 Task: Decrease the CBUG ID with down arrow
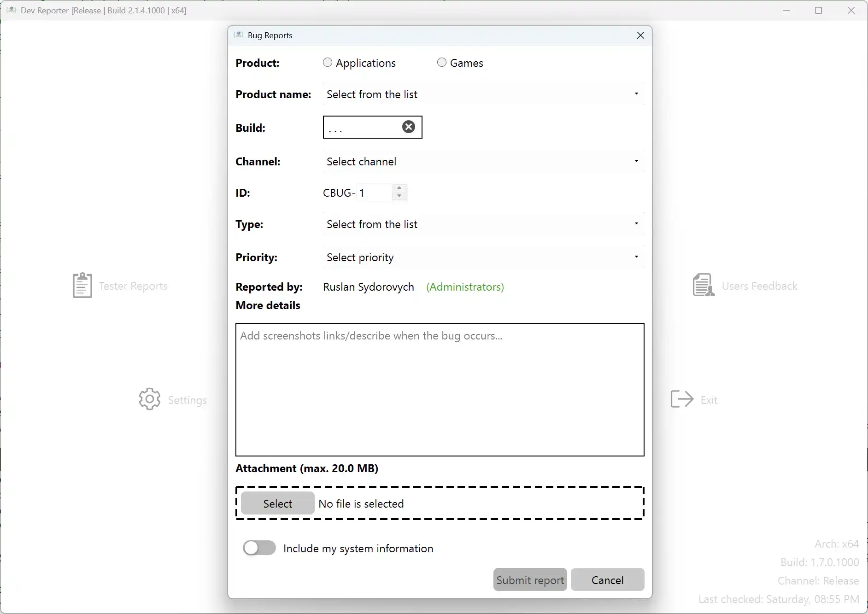click(399, 196)
